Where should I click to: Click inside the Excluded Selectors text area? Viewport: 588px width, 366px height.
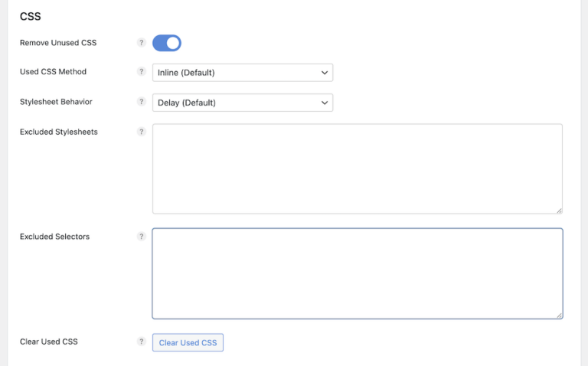[x=357, y=273]
